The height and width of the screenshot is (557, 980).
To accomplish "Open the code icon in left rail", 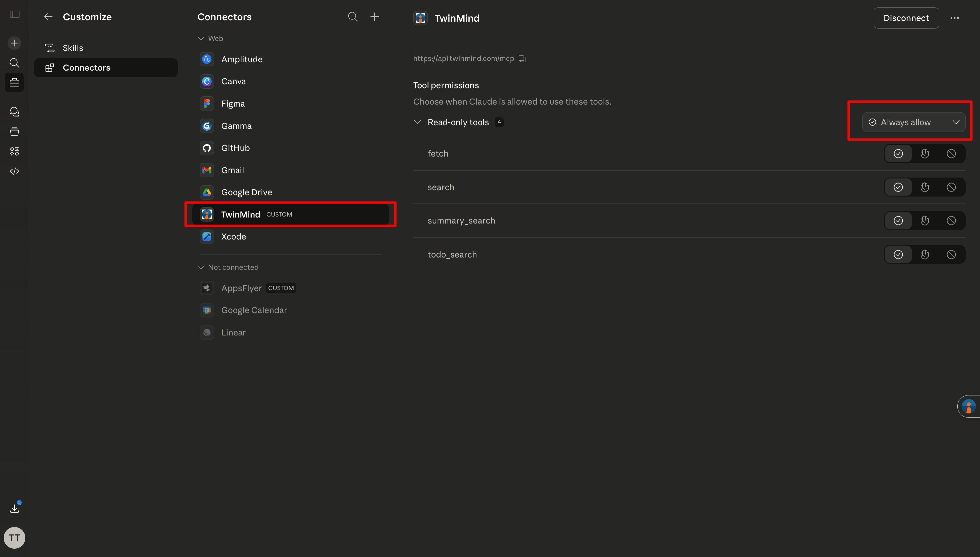I will (15, 171).
